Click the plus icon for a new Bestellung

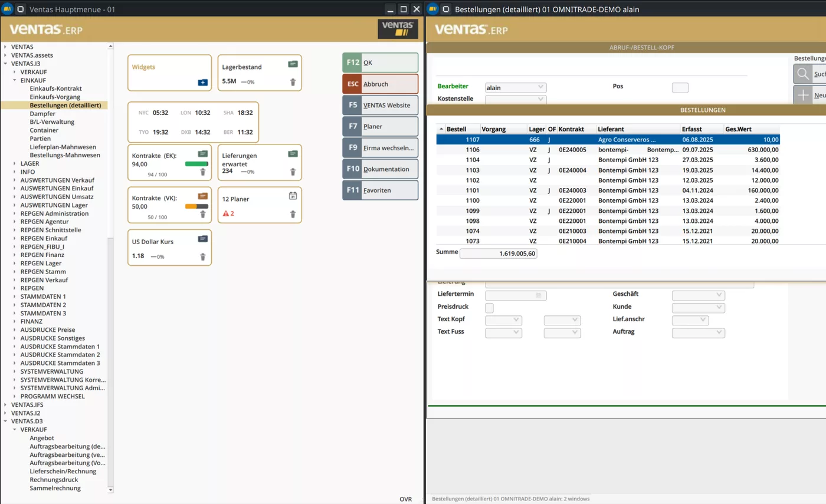[x=803, y=95]
